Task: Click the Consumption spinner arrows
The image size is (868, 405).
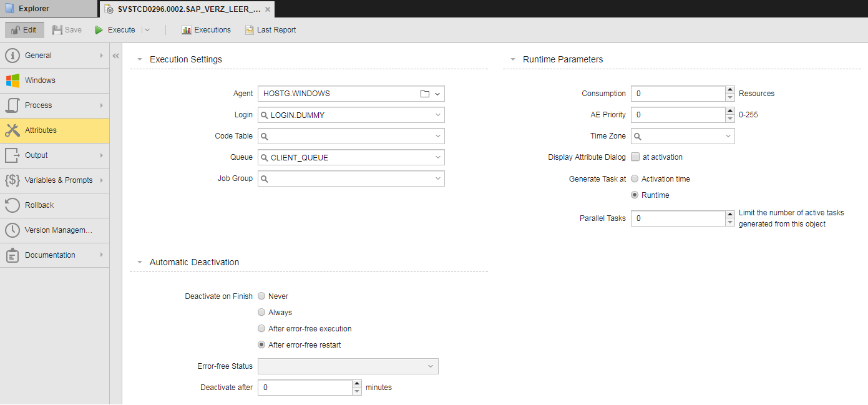Action: coord(730,94)
